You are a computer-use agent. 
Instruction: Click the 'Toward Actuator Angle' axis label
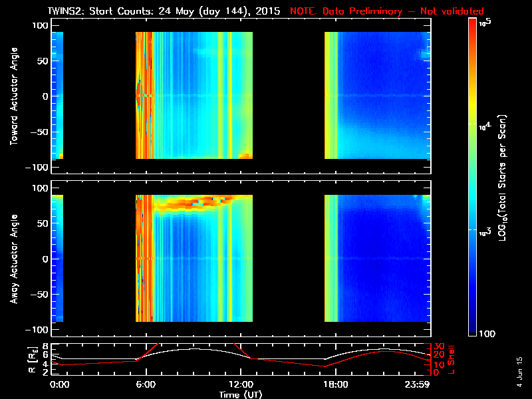point(14,96)
